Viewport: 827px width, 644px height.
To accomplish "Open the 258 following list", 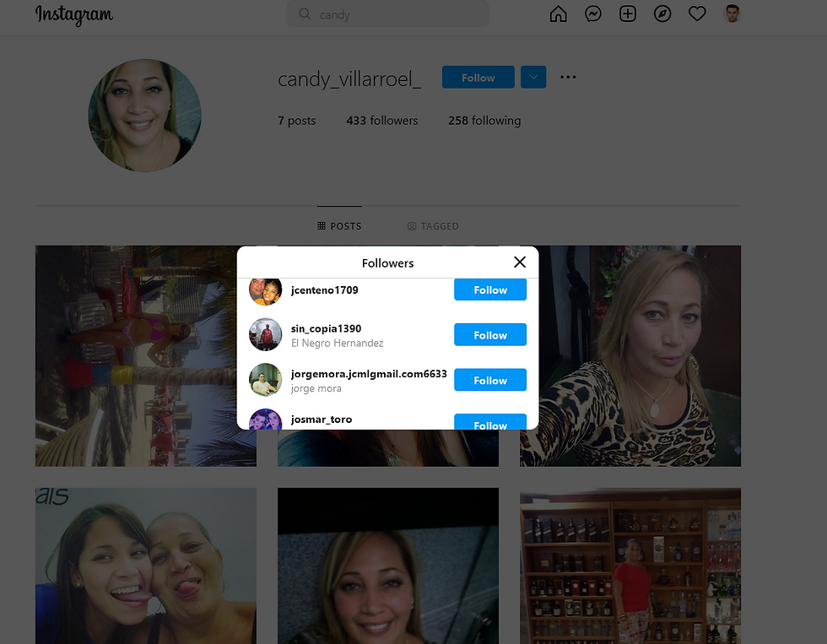I will point(484,121).
